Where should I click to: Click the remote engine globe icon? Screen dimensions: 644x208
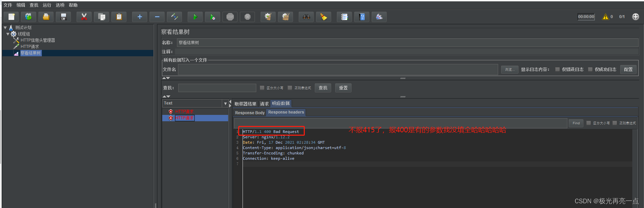[636, 17]
